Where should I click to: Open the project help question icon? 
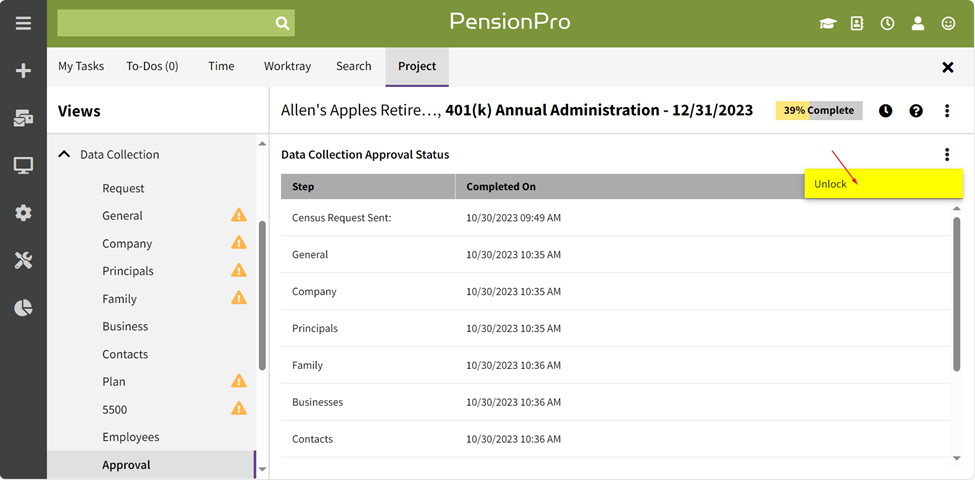coord(915,111)
